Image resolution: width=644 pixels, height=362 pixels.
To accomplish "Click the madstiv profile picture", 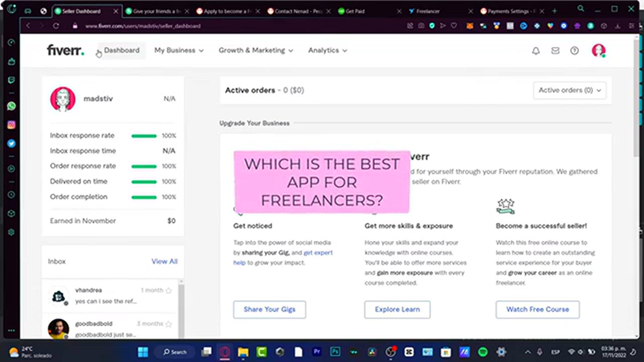I will (63, 99).
